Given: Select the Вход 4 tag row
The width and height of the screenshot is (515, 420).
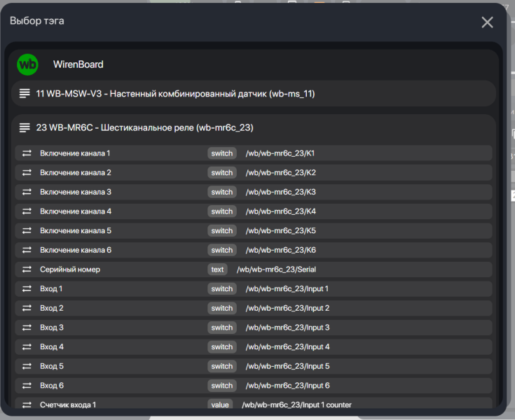Looking at the screenshot, I should click(253, 346).
